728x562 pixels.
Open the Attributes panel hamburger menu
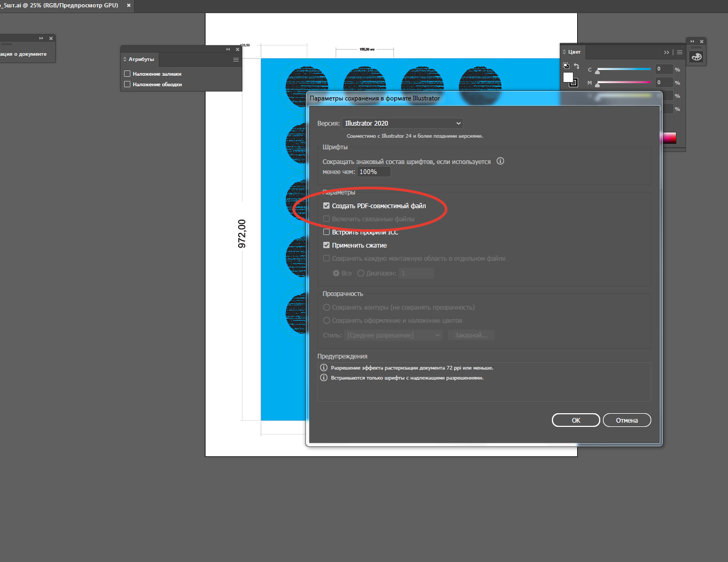236,59
